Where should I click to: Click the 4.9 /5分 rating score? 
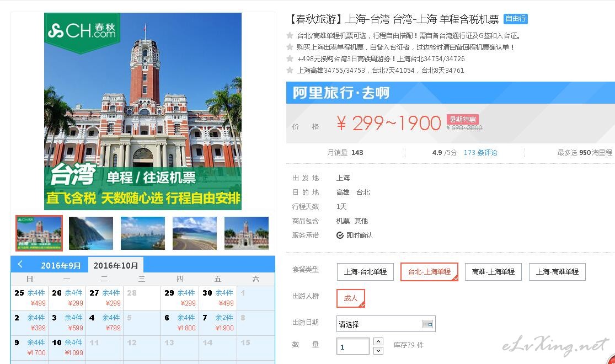click(445, 153)
